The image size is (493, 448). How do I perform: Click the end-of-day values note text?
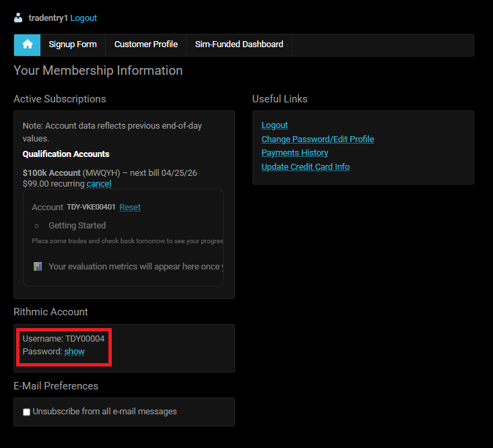click(112, 132)
